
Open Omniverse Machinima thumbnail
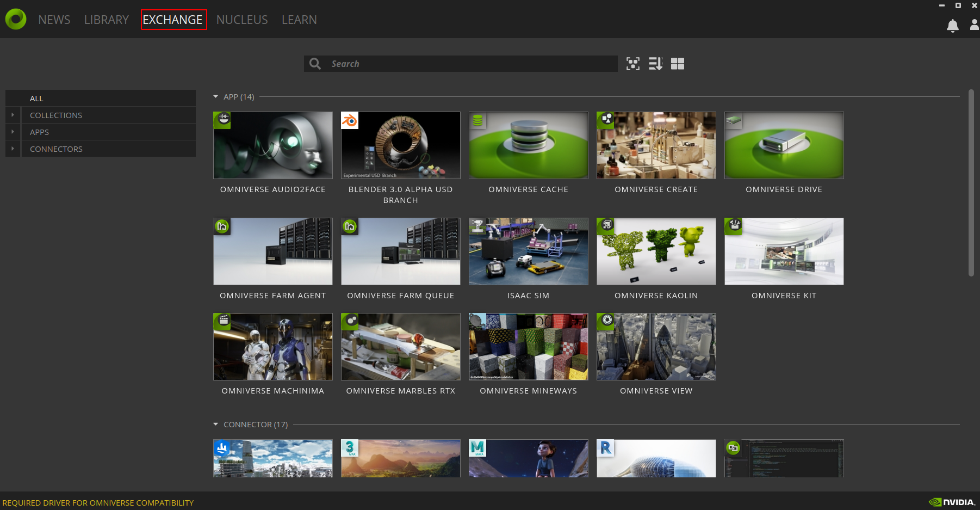(273, 347)
